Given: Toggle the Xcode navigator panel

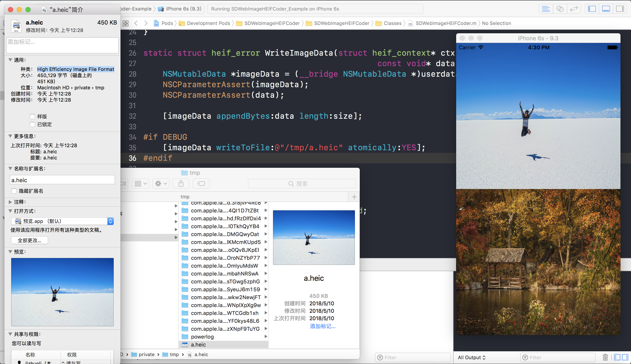Looking at the screenshot, I should pyautogui.click(x=592, y=9).
